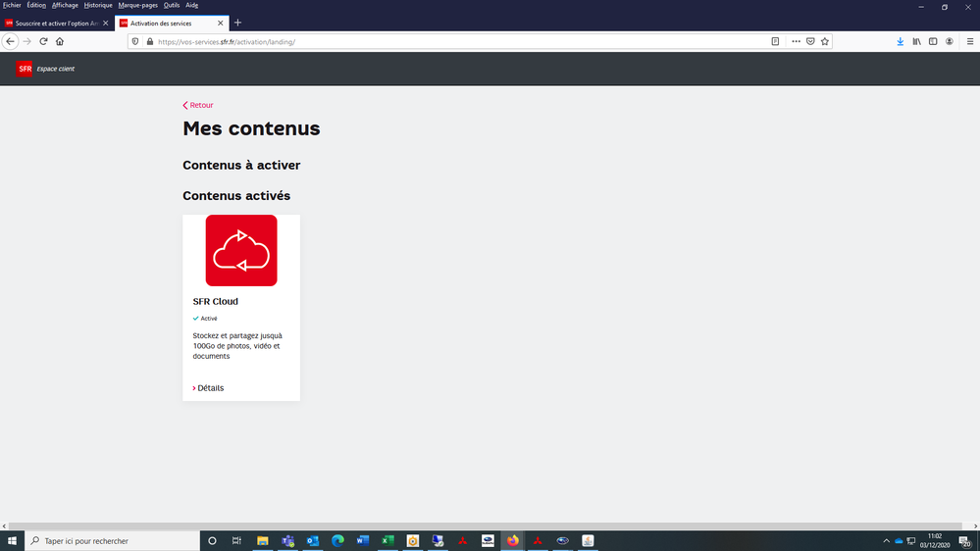Open the Fichier menu
980x551 pixels.
point(12,5)
